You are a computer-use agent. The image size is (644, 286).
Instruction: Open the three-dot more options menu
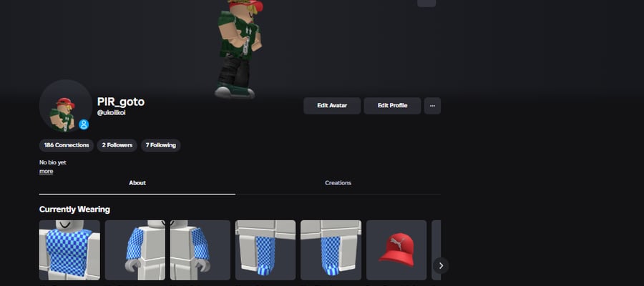[x=432, y=106]
